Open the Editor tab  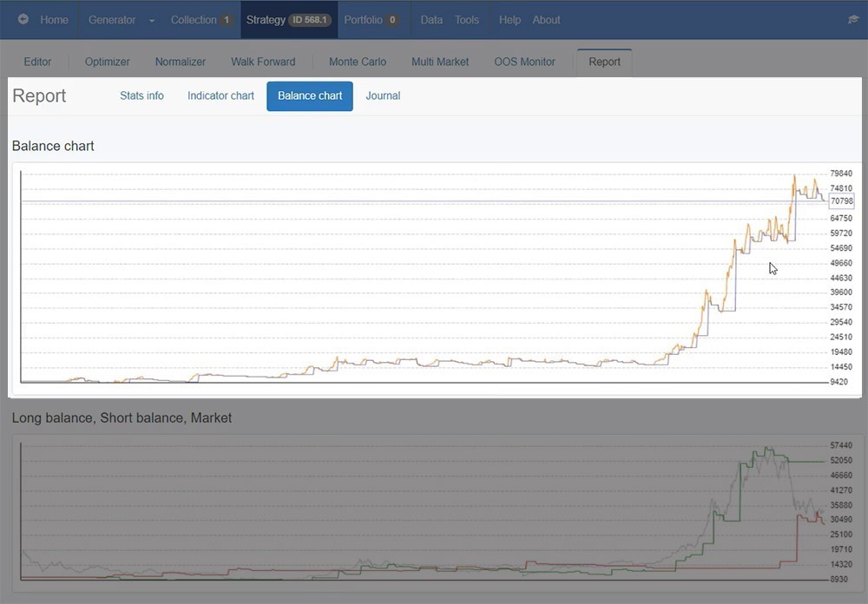tap(37, 62)
